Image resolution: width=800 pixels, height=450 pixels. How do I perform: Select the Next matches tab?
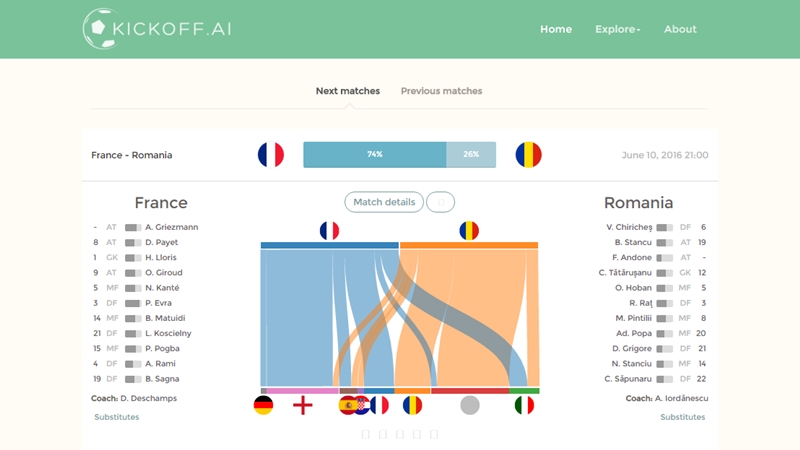pos(348,91)
